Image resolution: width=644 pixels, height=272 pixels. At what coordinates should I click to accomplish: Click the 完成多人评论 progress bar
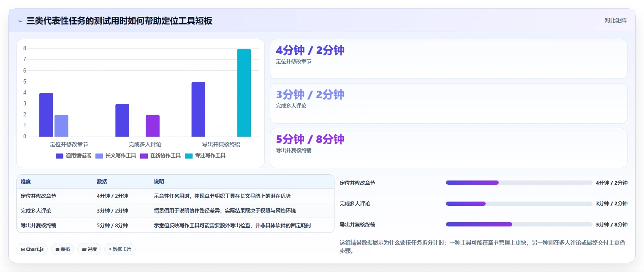pos(519,203)
